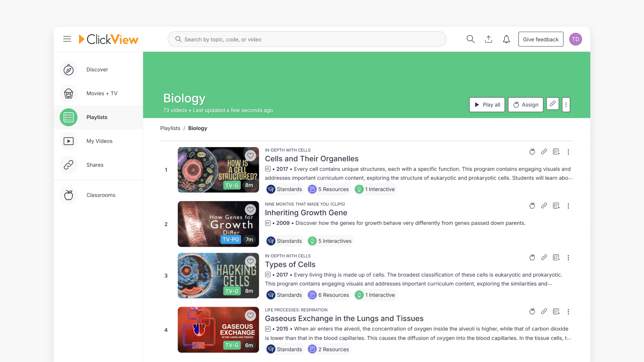The height and width of the screenshot is (362, 644).
Task: Collapse the sidebar with the hamburger menu
Action: click(67, 39)
